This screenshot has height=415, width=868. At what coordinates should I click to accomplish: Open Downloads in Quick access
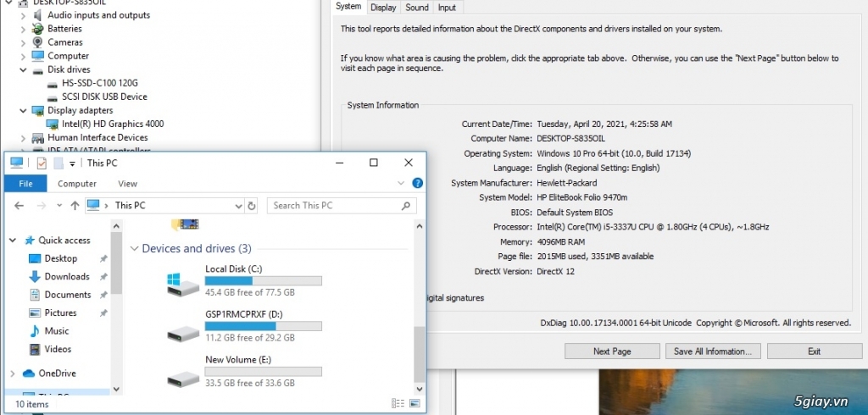(67, 277)
